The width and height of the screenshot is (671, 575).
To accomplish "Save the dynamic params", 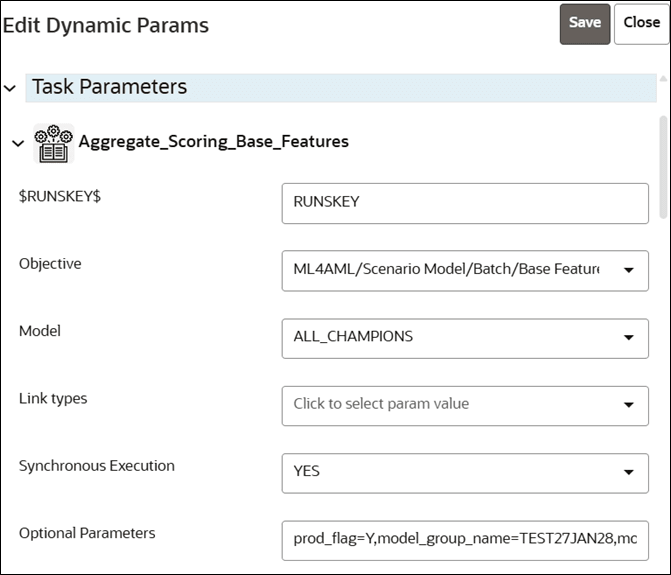I will click(x=584, y=23).
